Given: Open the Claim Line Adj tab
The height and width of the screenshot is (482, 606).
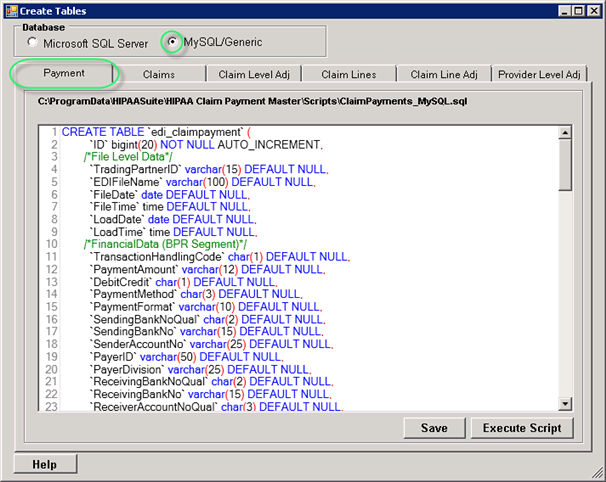Looking at the screenshot, I should click(444, 74).
